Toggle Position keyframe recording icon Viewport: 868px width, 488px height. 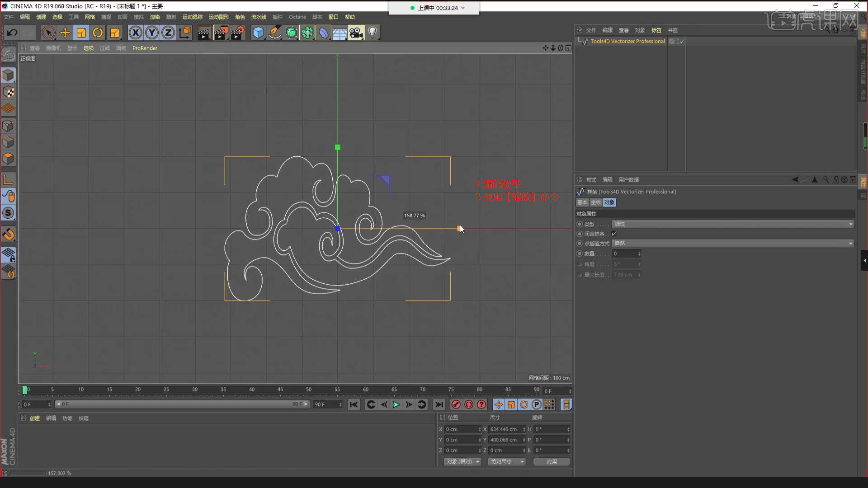point(498,404)
